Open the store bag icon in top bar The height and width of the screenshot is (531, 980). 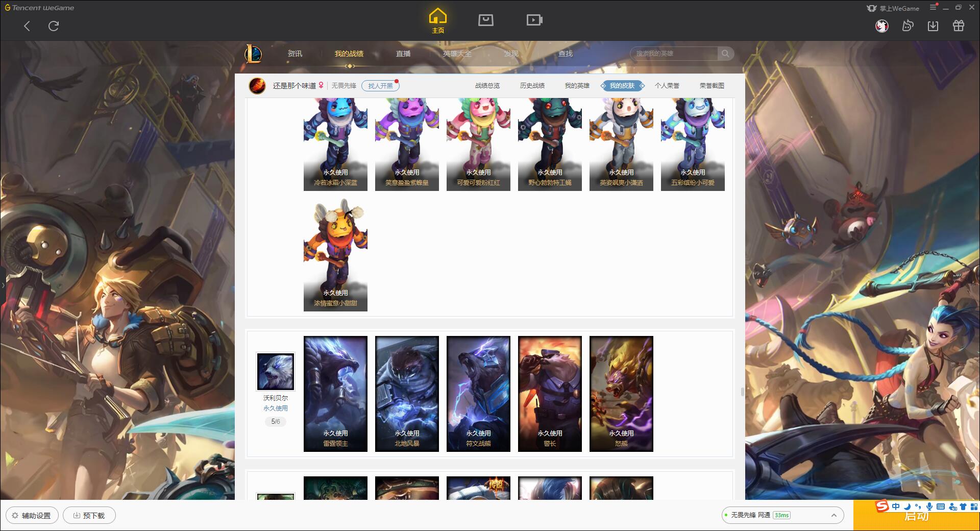[x=485, y=20]
